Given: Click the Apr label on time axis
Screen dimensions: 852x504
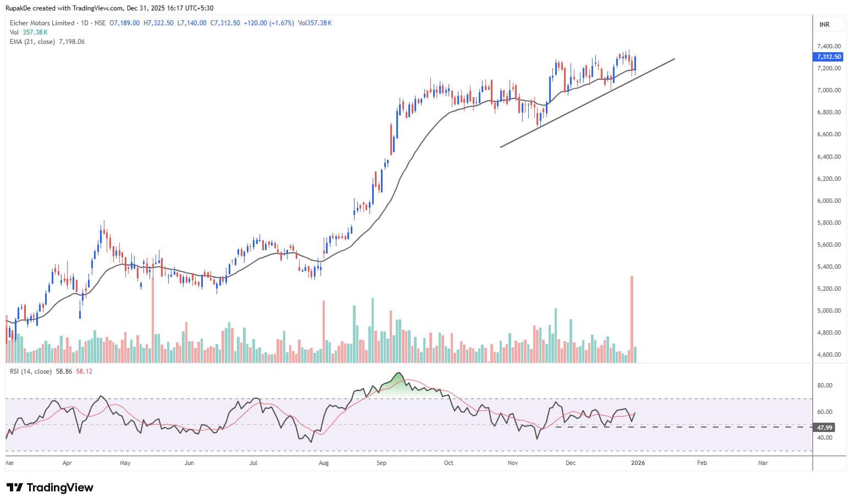Looking at the screenshot, I should pos(67,463).
